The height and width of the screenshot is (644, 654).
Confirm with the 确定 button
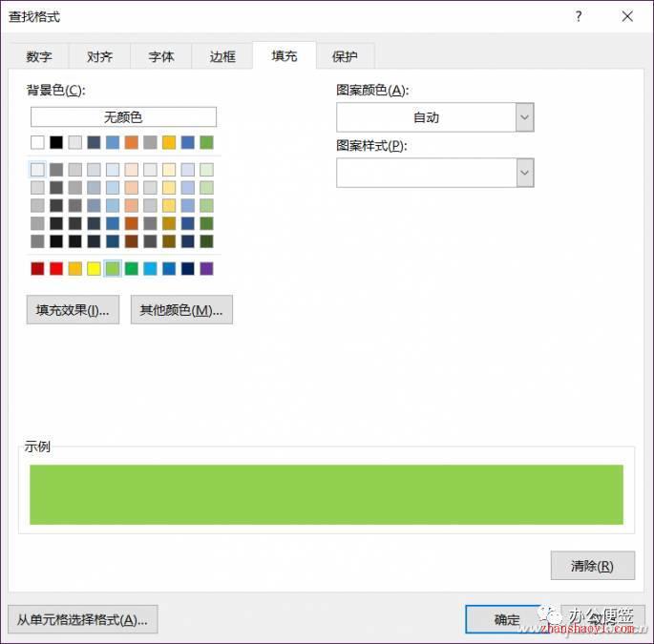(x=507, y=619)
